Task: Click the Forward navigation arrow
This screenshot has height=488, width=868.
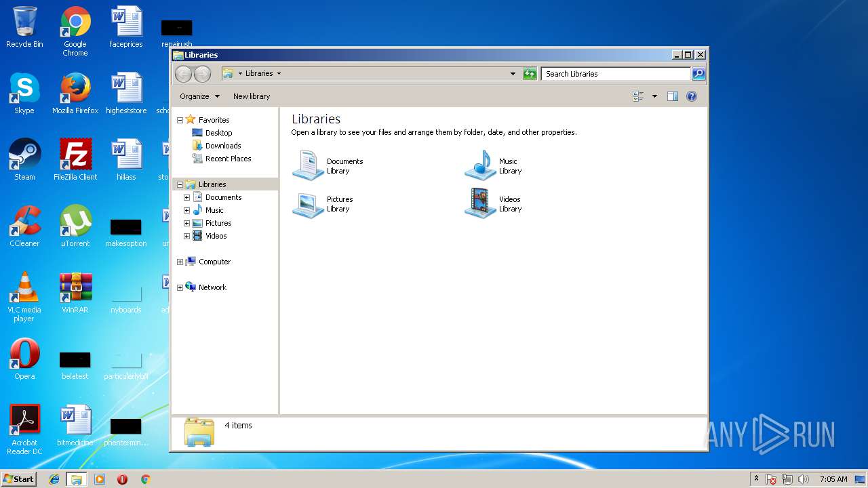Action: (202, 74)
